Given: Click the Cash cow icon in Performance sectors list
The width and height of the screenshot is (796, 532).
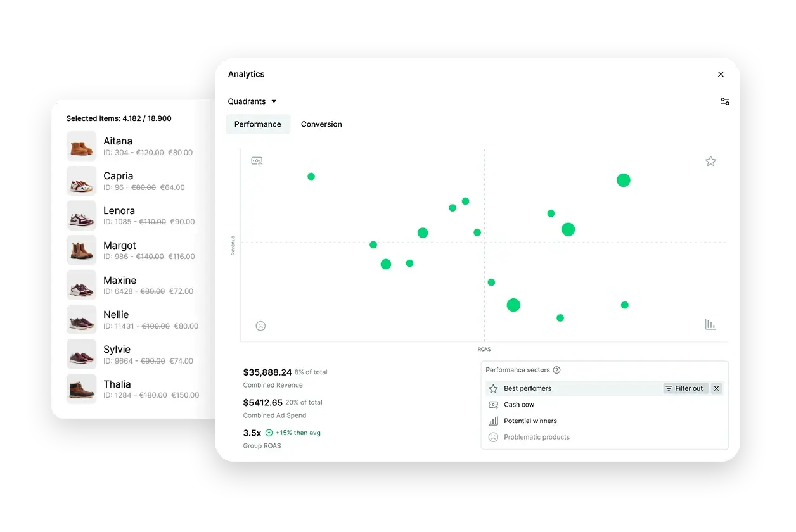Looking at the screenshot, I should [492, 404].
